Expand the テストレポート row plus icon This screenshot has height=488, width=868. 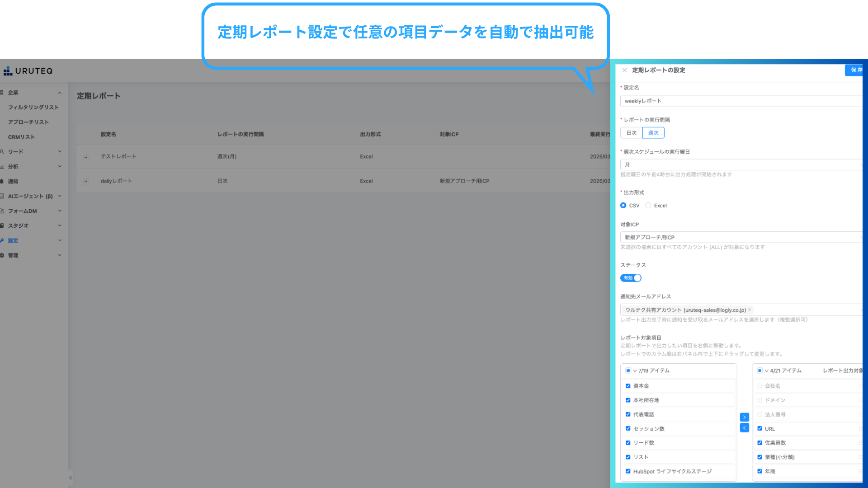[86, 157]
